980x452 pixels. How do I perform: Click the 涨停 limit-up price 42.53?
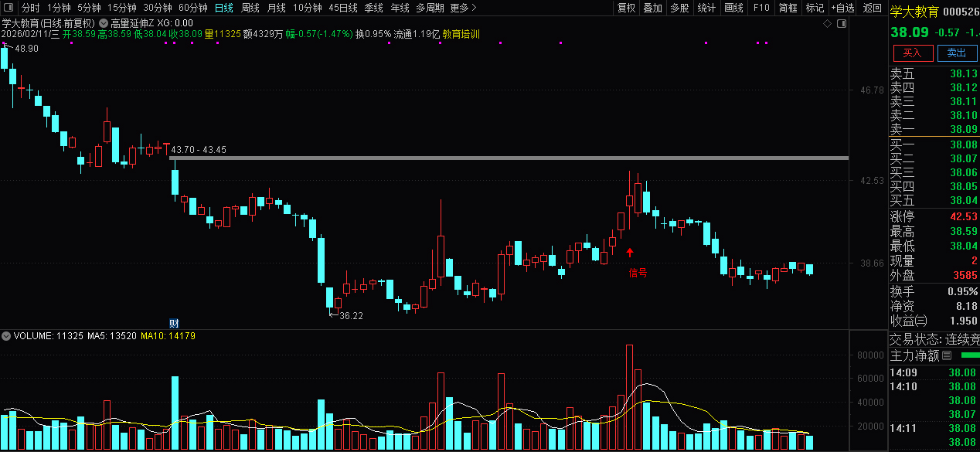(x=964, y=216)
